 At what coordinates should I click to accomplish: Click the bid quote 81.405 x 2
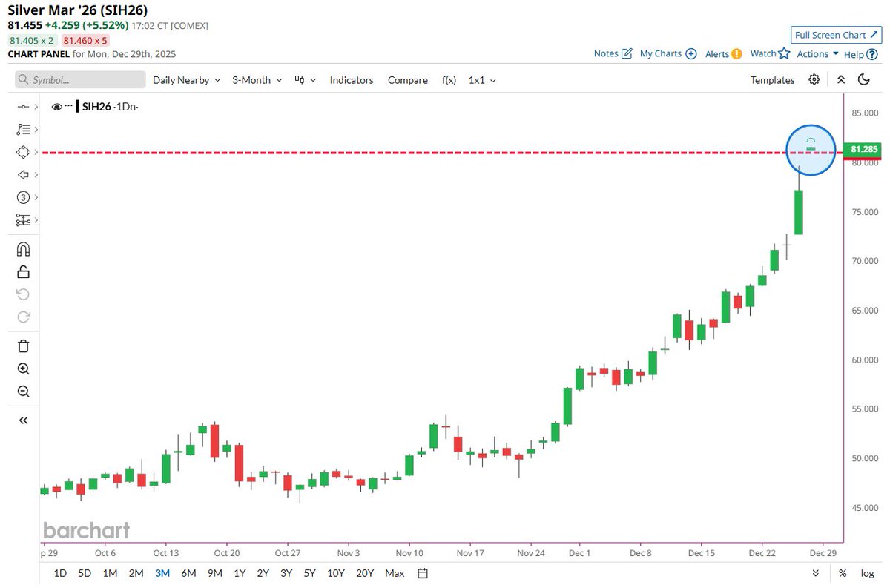click(32, 41)
